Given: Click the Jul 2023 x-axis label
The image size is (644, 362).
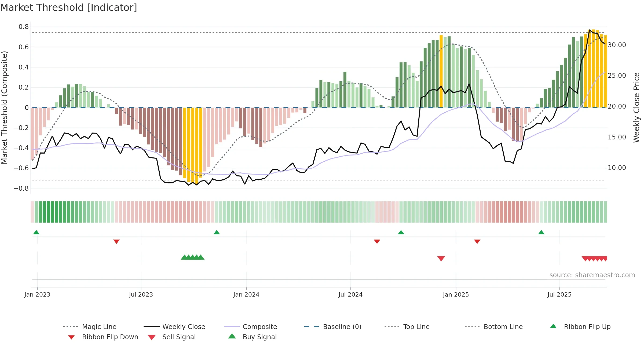Looking at the screenshot, I should pos(141,294).
